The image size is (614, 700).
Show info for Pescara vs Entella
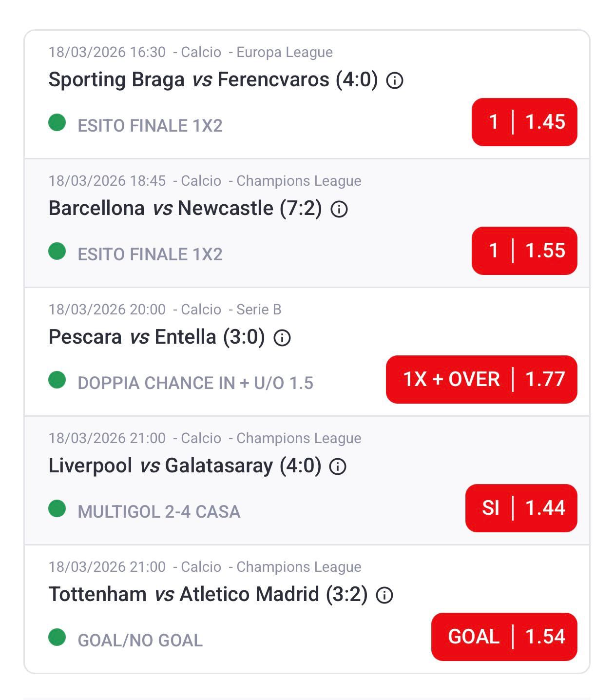pos(282,338)
